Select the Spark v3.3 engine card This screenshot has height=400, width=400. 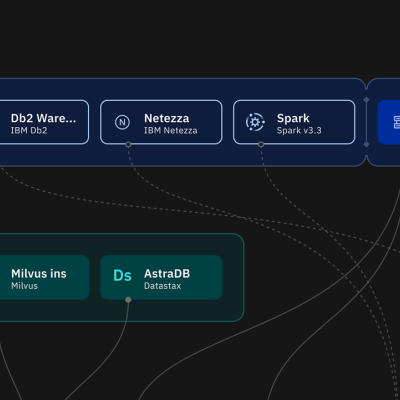[x=294, y=122]
